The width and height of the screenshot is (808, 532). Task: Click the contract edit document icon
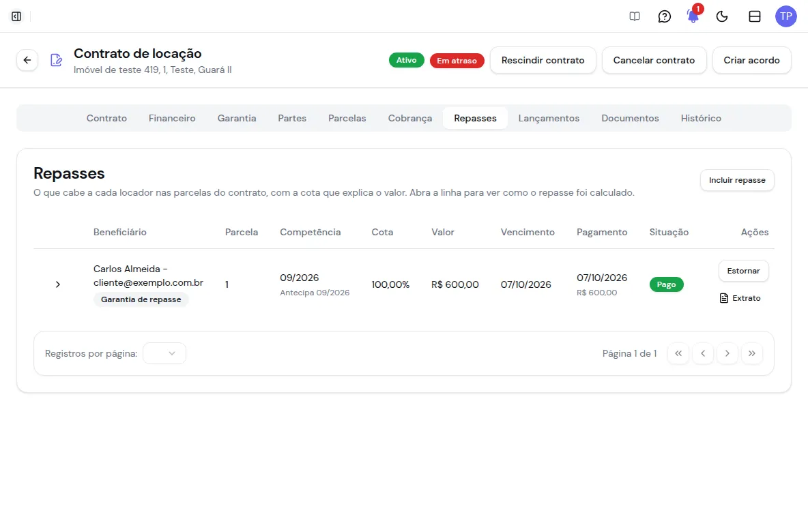56,60
